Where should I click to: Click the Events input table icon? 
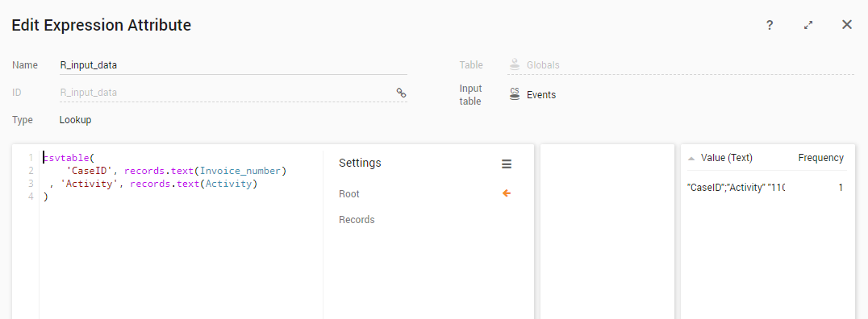click(515, 94)
